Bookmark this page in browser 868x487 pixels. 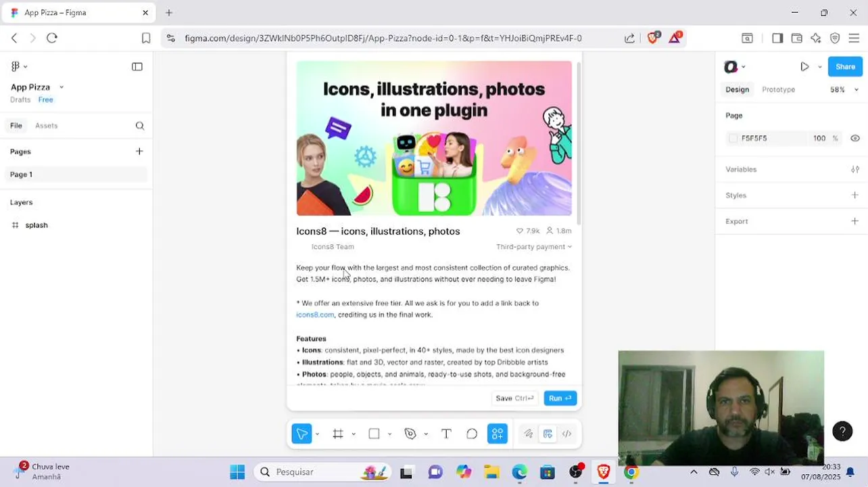click(x=146, y=38)
